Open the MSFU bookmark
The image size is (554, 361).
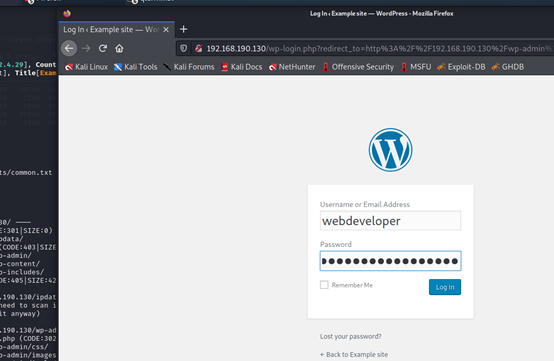point(416,67)
